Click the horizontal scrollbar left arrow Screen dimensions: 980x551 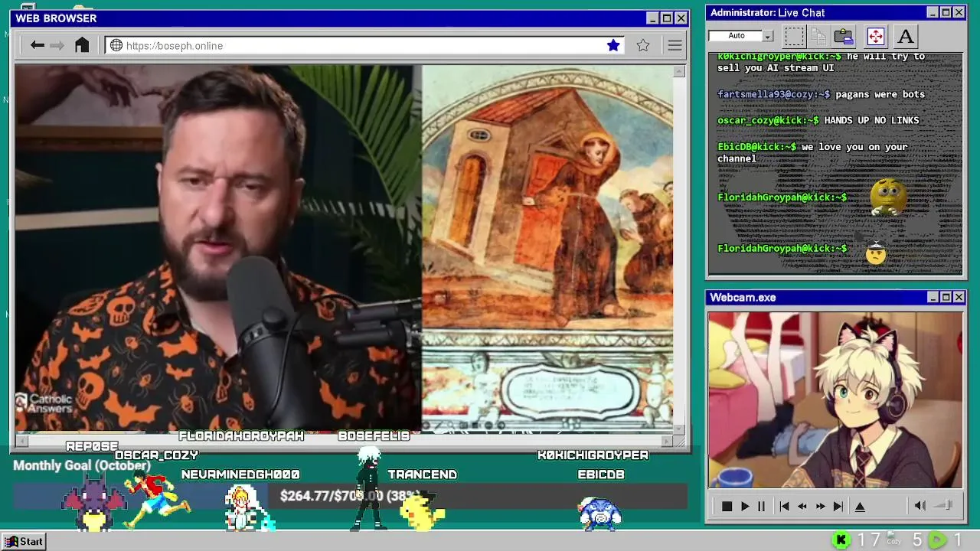(21, 441)
